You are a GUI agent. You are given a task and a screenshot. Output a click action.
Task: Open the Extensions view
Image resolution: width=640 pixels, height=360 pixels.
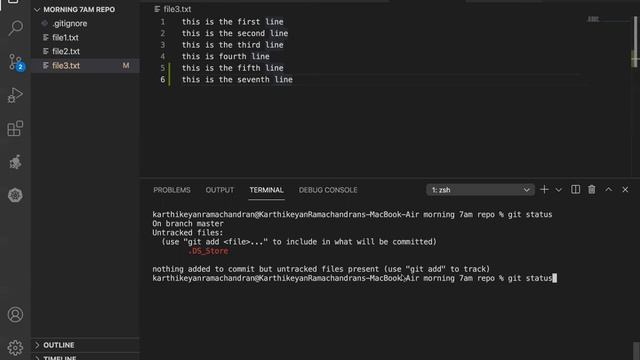[16, 129]
